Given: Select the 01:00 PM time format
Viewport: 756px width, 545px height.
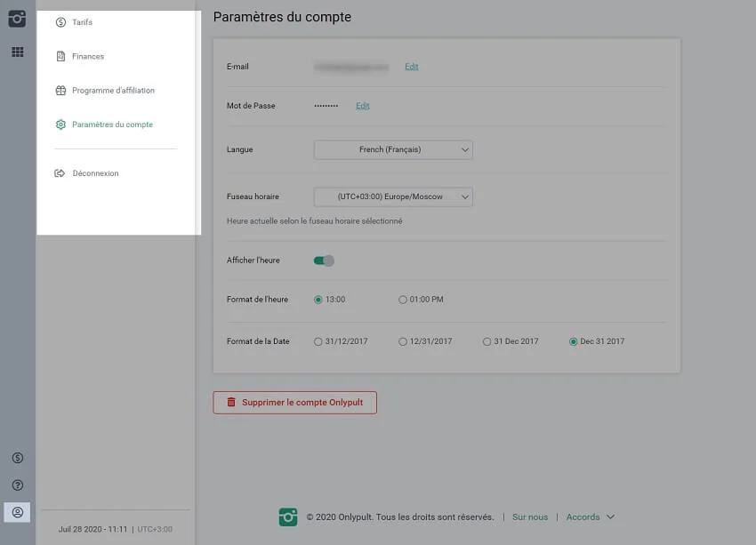Looking at the screenshot, I should [403, 300].
